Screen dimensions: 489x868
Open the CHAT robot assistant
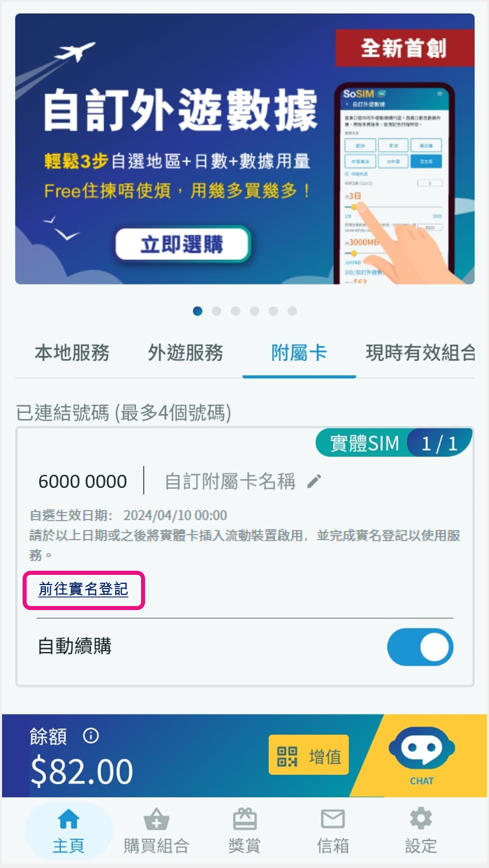pos(422,756)
